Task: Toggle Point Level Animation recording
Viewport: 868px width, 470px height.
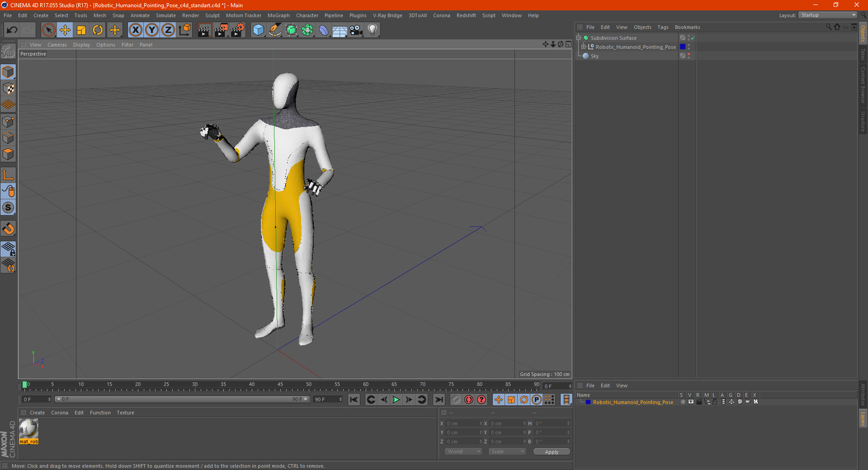Action: pos(549,399)
